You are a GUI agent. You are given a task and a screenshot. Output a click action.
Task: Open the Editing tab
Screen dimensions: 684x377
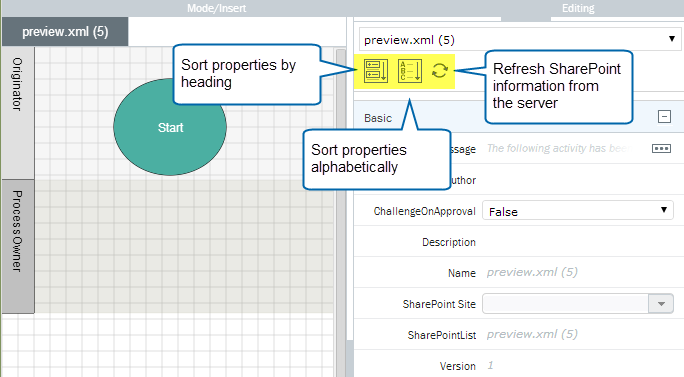click(x=578, y=8)
